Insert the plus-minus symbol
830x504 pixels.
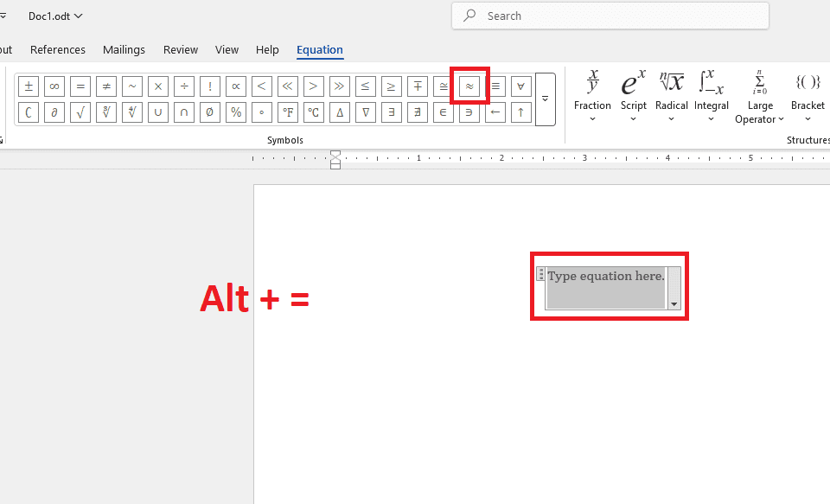click(x=29, y=86)
